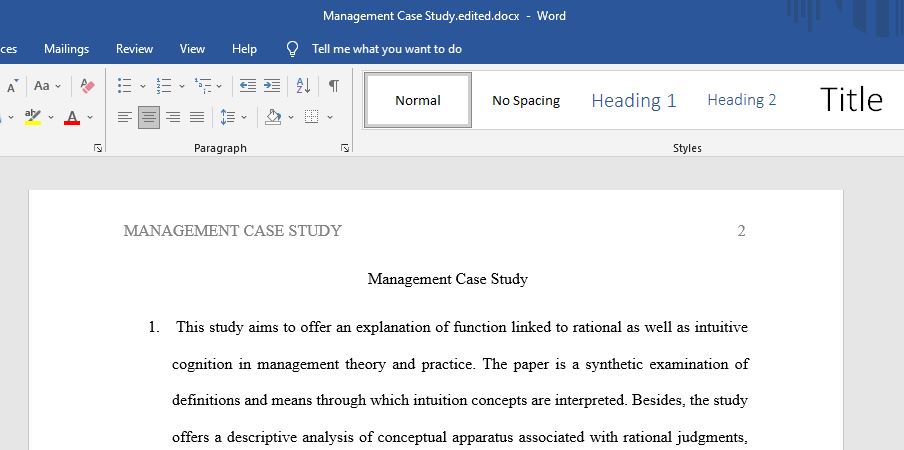The width and height of the screenshot is (904, 450).
Task: Align text to the right
Action: coord(173,118)
